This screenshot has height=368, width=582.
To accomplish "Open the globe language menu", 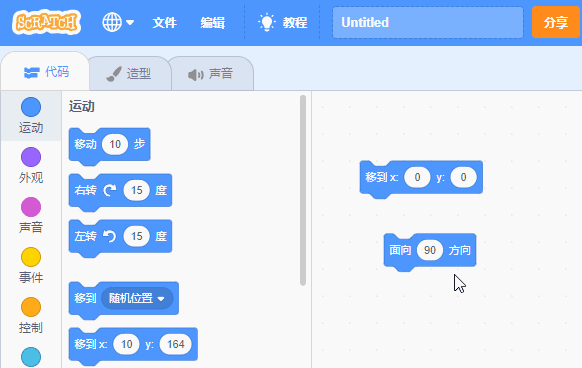I will (118, 22).
